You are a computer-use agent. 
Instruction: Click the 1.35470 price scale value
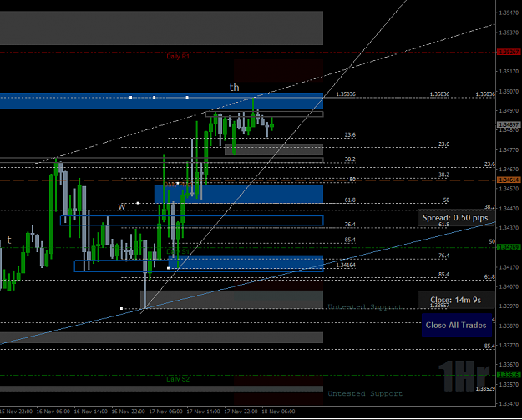point(509,13)
